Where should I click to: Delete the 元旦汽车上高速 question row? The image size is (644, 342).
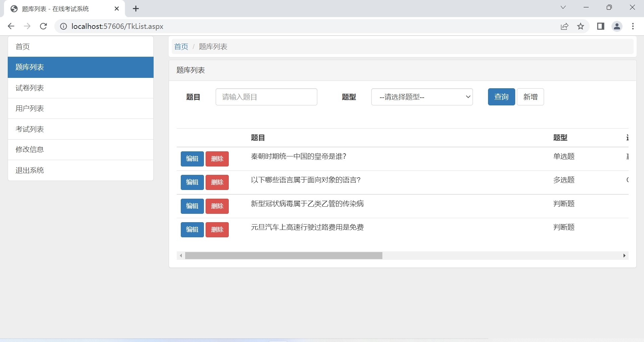click(x=217, y=230)
